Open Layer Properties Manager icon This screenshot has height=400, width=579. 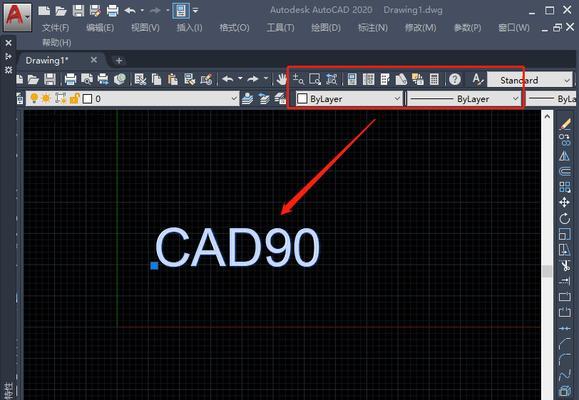pos(20,98)
